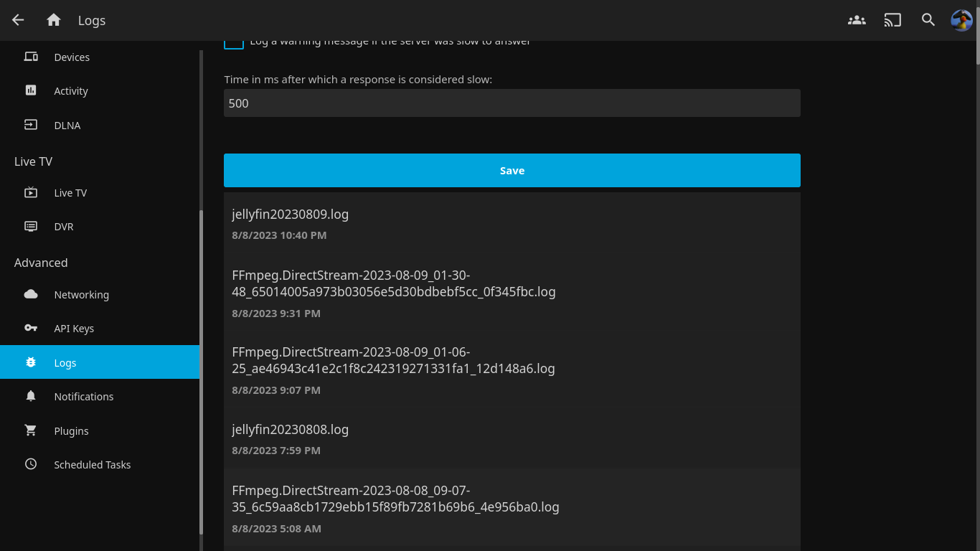Open Notifications in the sidebar
This screenshot has height=551, width=980.
click(83, 397)
